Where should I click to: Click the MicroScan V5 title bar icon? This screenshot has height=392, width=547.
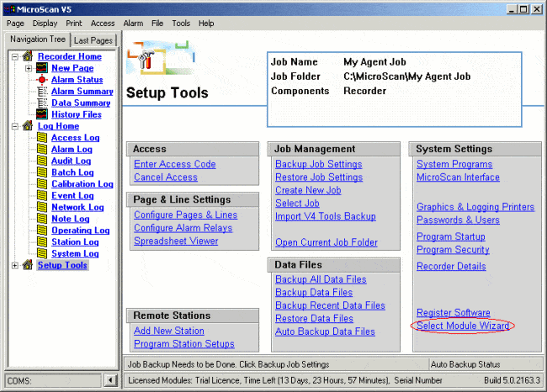(10, 9)
